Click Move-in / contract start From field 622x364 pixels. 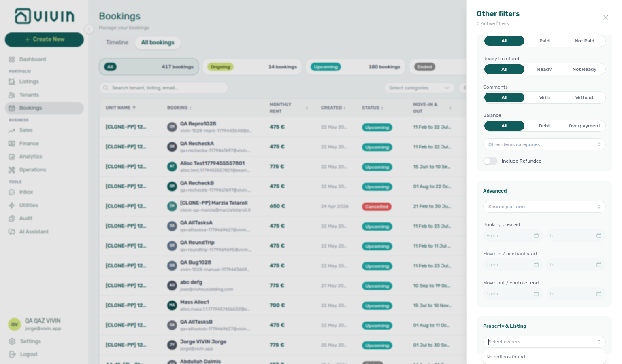point(513,265)
